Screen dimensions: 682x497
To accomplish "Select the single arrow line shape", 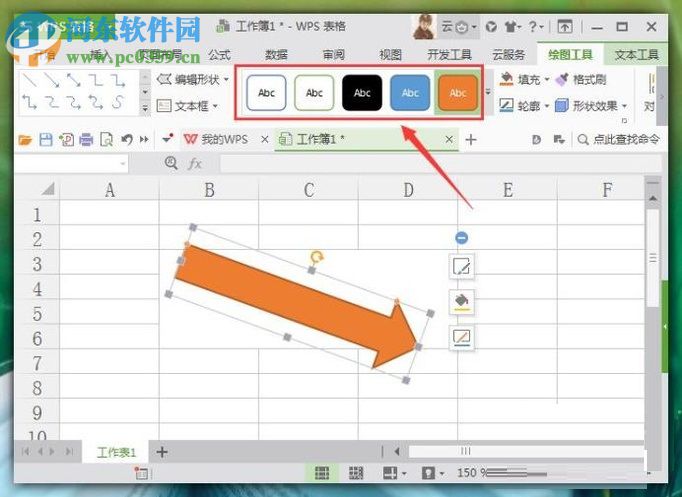I will 52,80.
